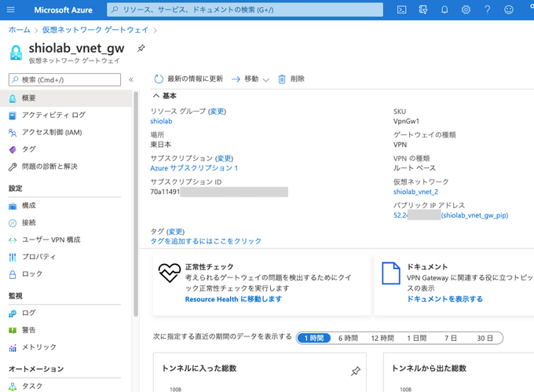Go to ホーム breadcrumb
Screen dimensions: 534x392
coord(20,30)
